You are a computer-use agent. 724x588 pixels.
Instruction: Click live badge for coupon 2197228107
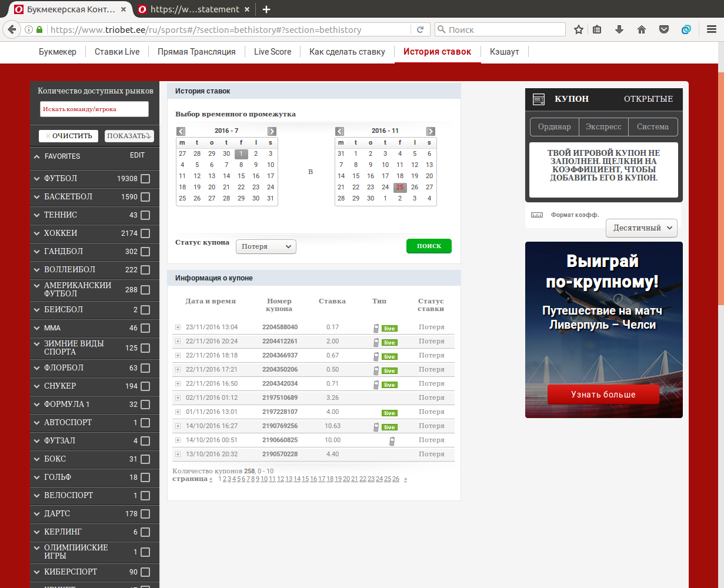pyautogui.click(x=389, y=413)
